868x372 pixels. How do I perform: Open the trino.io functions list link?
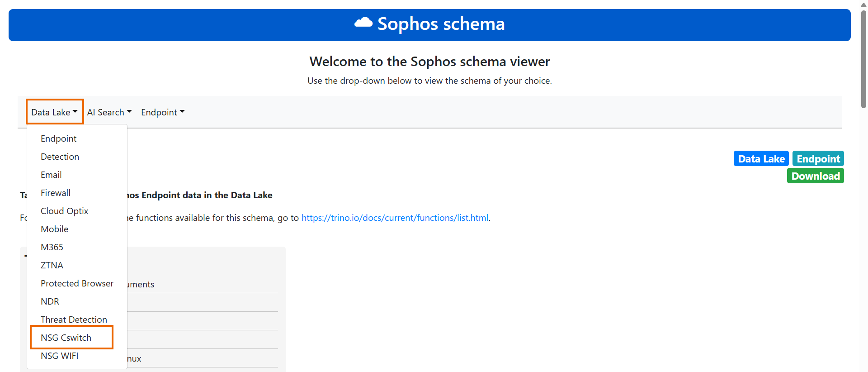coord(395,218)
